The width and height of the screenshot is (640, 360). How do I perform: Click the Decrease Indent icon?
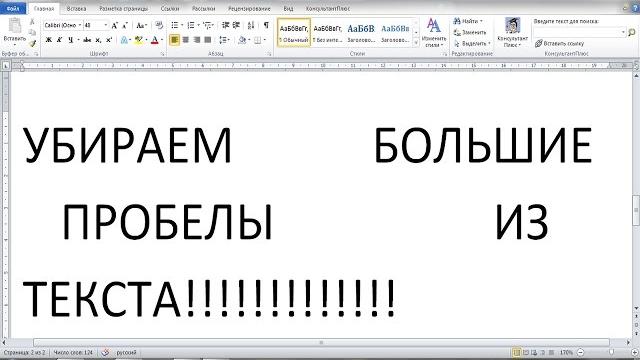(x=225, y=25)
